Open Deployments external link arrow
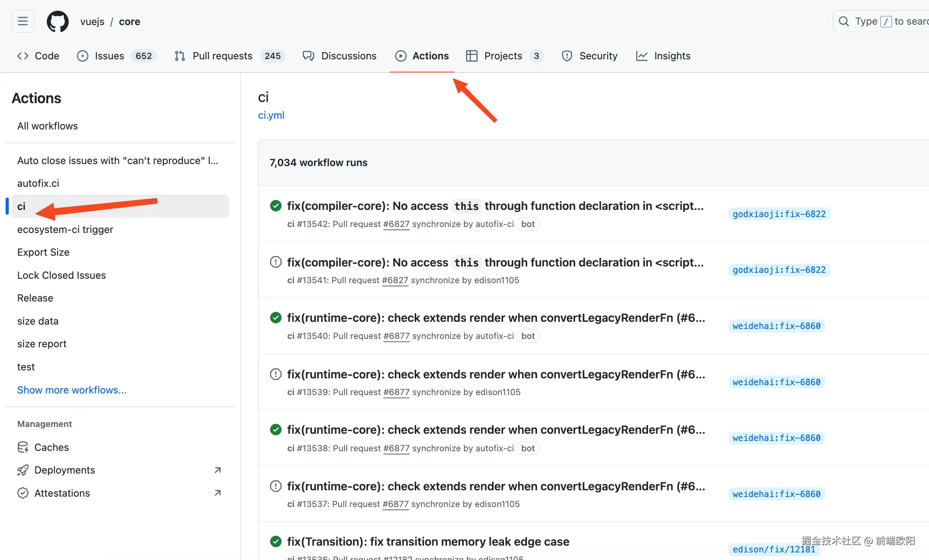Viewport: 929px width, 560px height. click(218, 470)
